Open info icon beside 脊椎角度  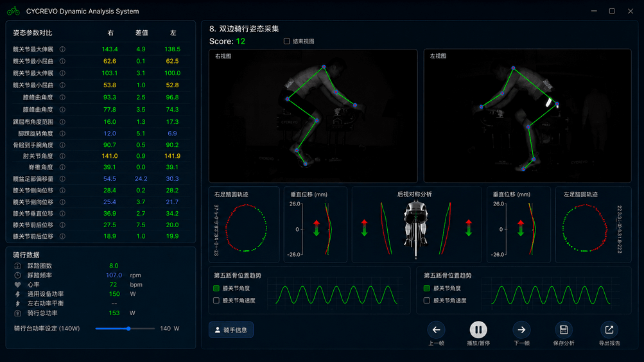(62, 167)
